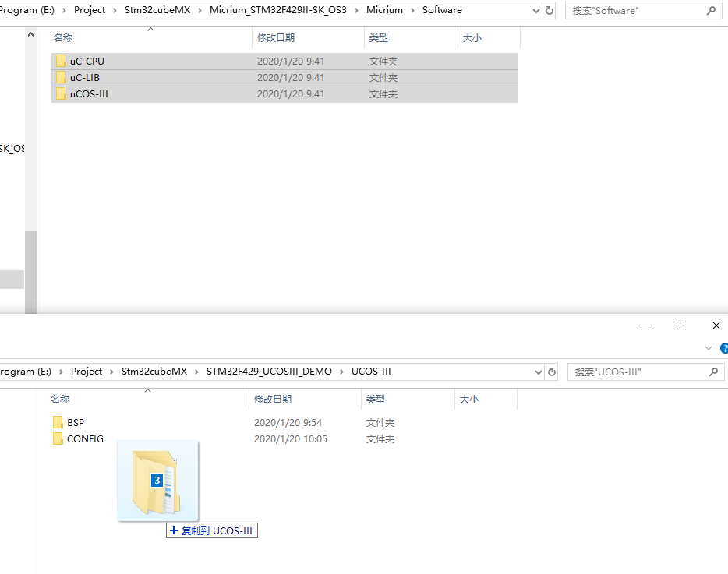Open address history dropdown in Software window
The image size is (728, 574).
pos(535,10)
